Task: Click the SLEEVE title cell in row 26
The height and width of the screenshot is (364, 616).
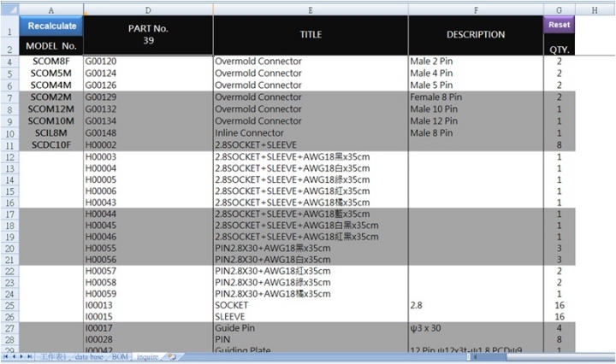Action: point(311,316)
